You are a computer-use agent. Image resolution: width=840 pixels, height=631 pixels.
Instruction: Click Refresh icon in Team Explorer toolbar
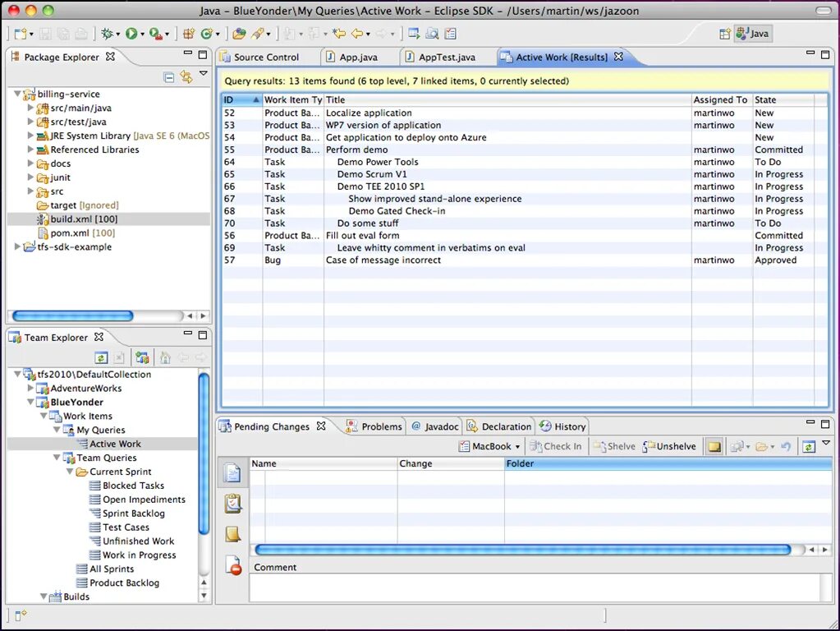[101, 357]
